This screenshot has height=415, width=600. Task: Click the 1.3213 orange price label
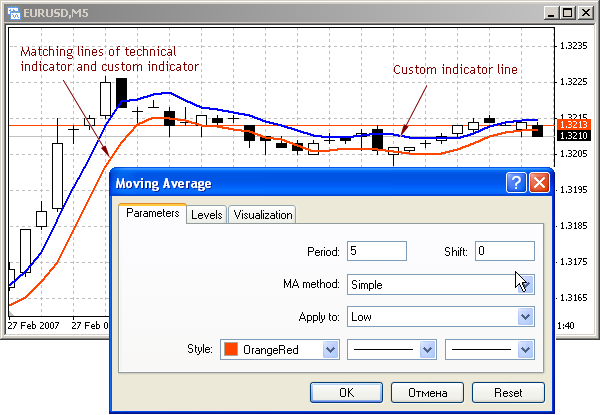point(574,125)
